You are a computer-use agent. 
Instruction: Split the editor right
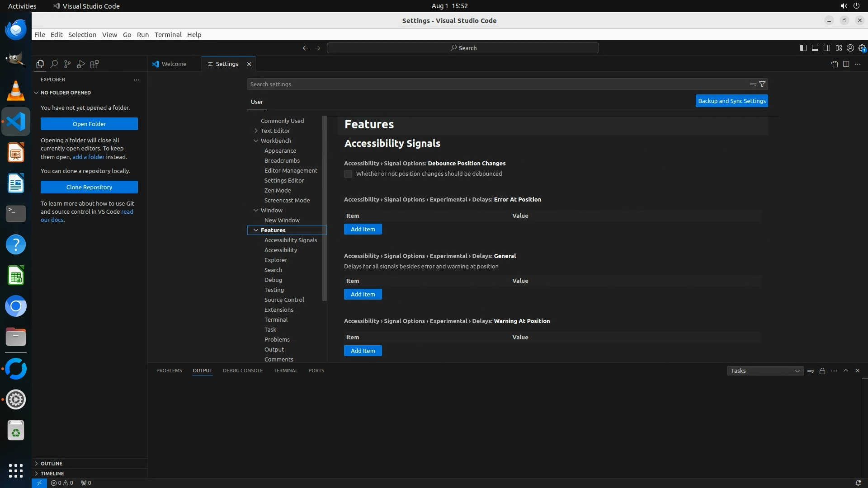tap(846, 64)
